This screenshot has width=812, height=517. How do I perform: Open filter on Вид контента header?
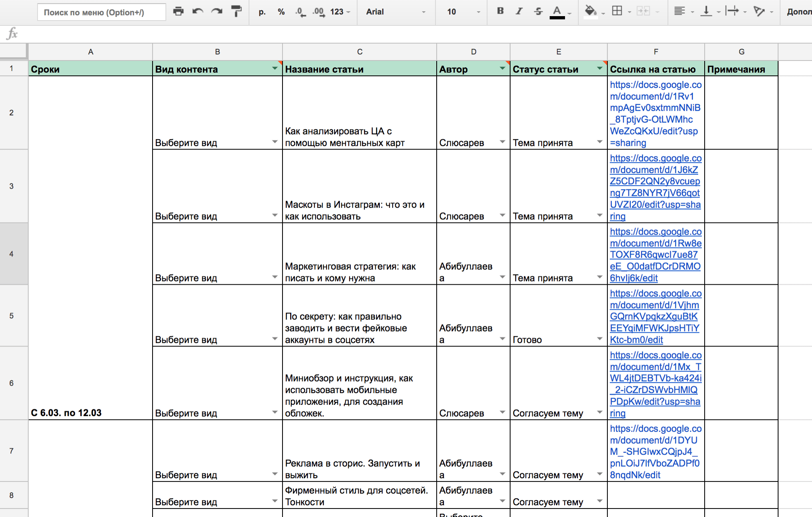pyautogui.click(x=275, y=69)
